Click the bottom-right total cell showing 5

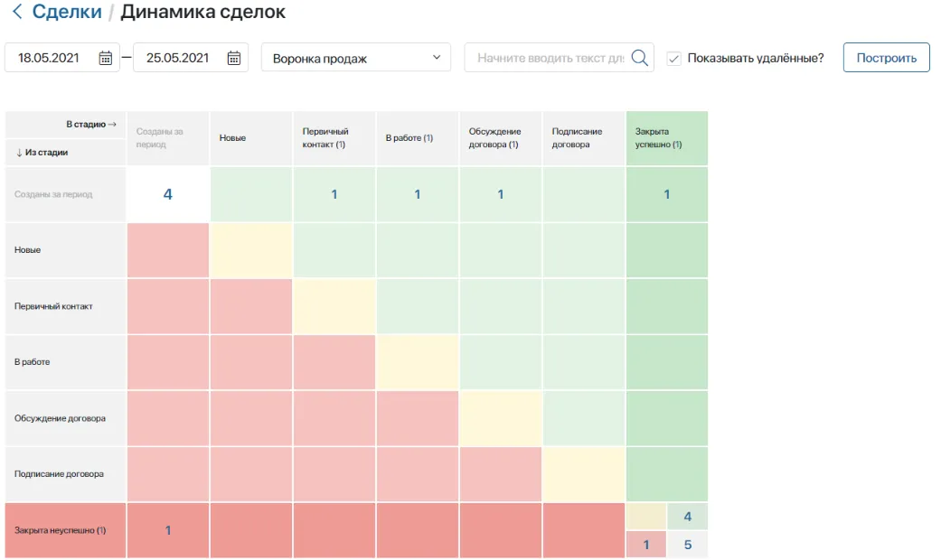[x=688, y=544]
